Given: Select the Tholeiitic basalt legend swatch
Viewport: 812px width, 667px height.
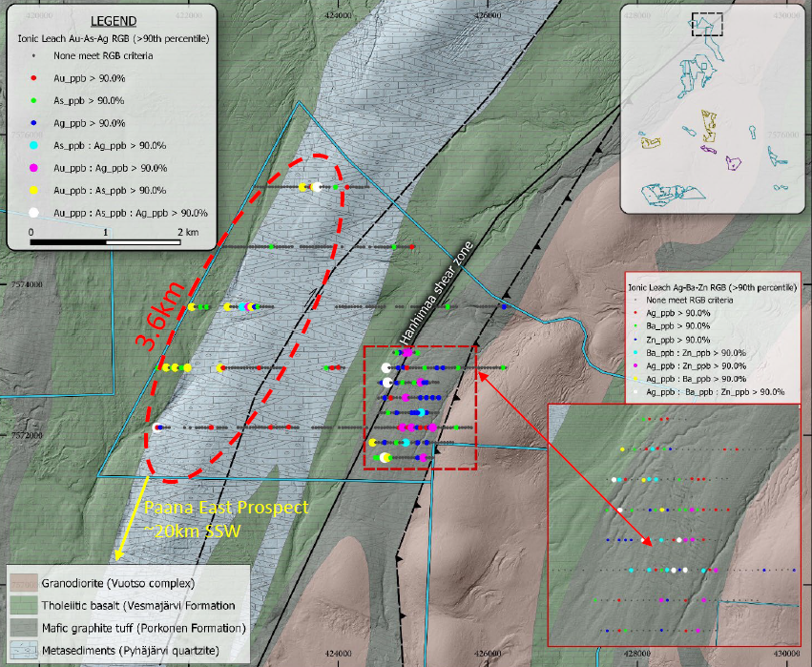Looking at the screenshot, I should point(23,605).
